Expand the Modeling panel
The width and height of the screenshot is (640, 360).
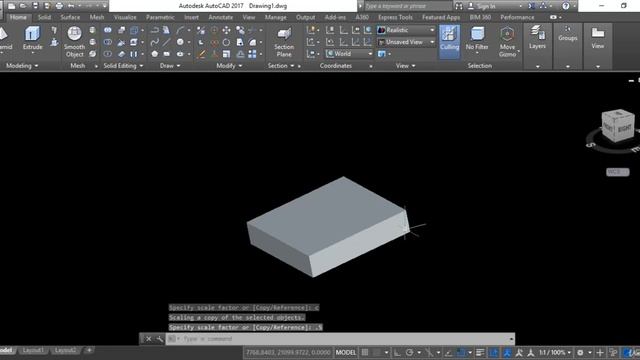(21, 66)
